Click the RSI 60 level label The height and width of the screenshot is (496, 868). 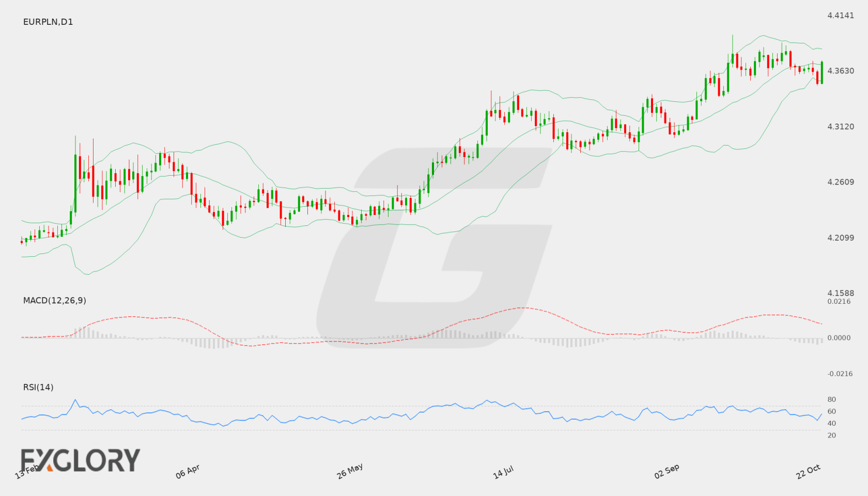832,411
